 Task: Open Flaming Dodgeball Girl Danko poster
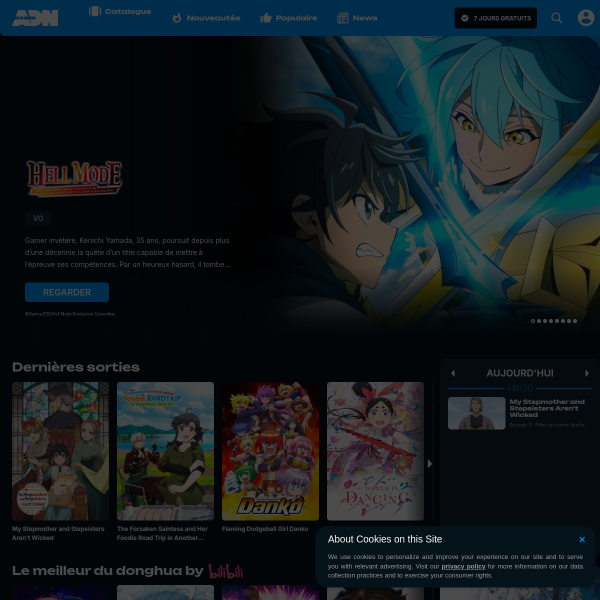(x=270, y=451)
